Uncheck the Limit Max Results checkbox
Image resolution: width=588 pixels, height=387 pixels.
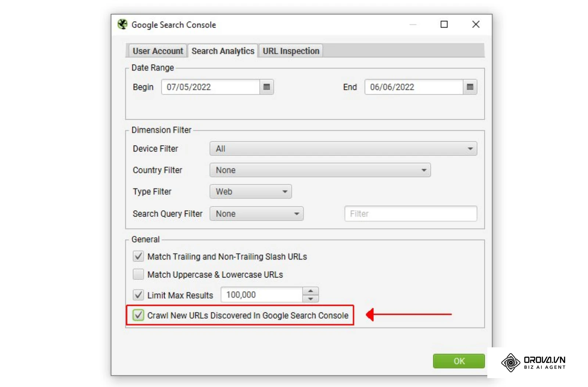coord(138,295)
